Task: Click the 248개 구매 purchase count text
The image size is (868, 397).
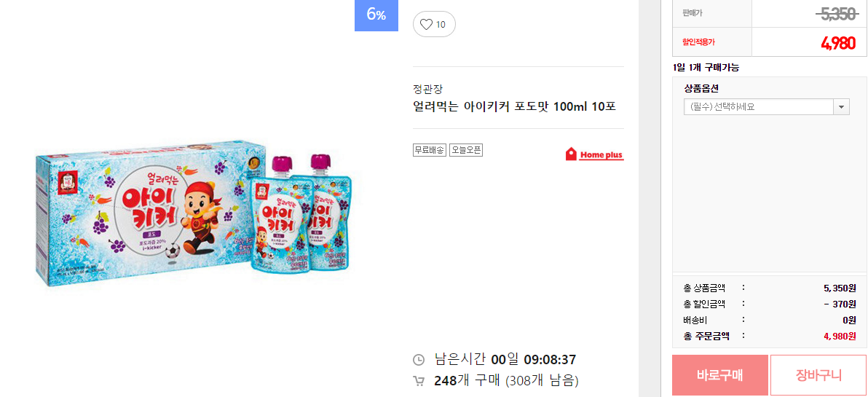Action: click(x=468, y=381)
